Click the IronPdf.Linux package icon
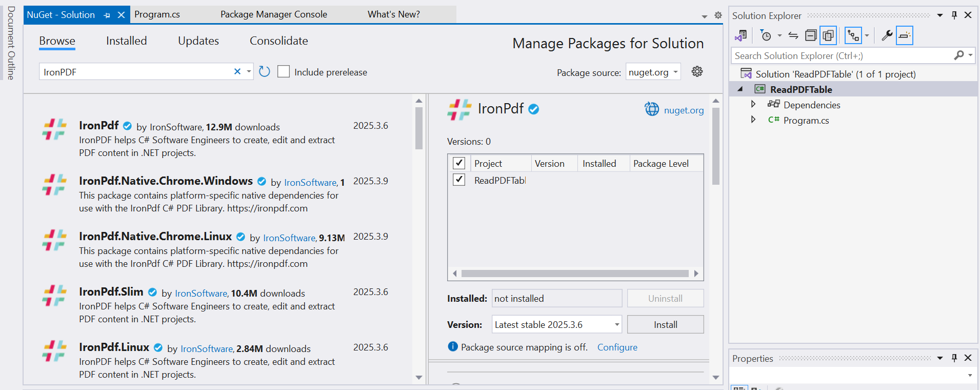Screen dimensions: 980x390 (x=54, y=351)
